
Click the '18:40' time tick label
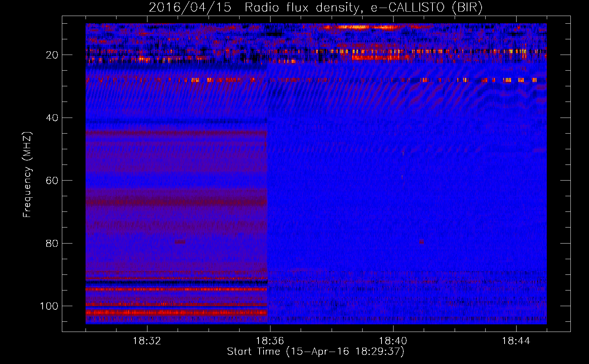[393, 341]
